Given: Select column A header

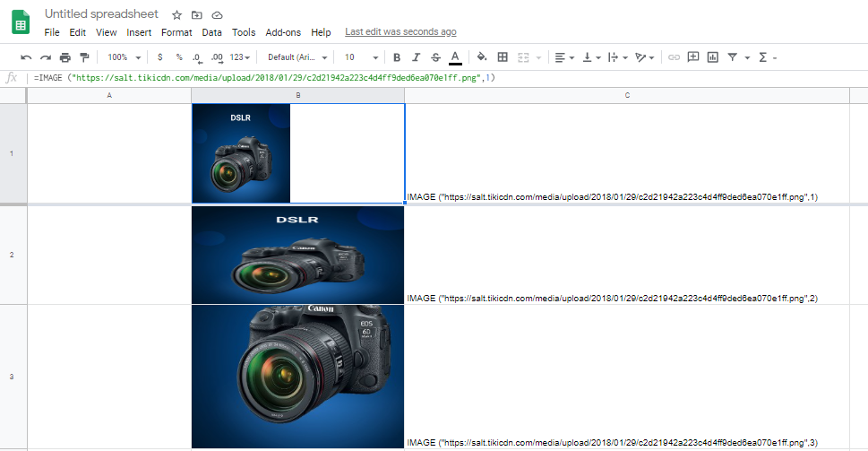Looking at the screenshot, I should 109,95.
